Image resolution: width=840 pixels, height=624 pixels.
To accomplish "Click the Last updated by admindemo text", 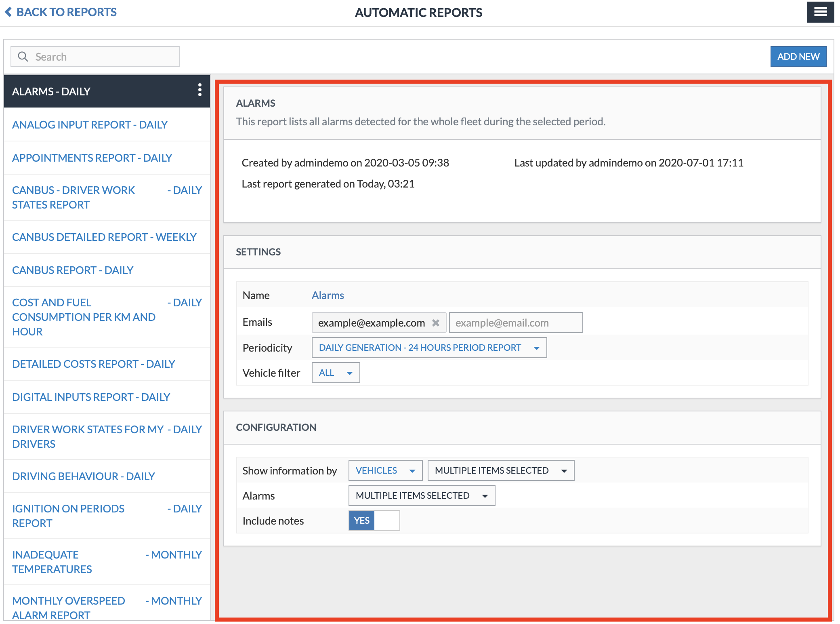I will tap(629, 163).
